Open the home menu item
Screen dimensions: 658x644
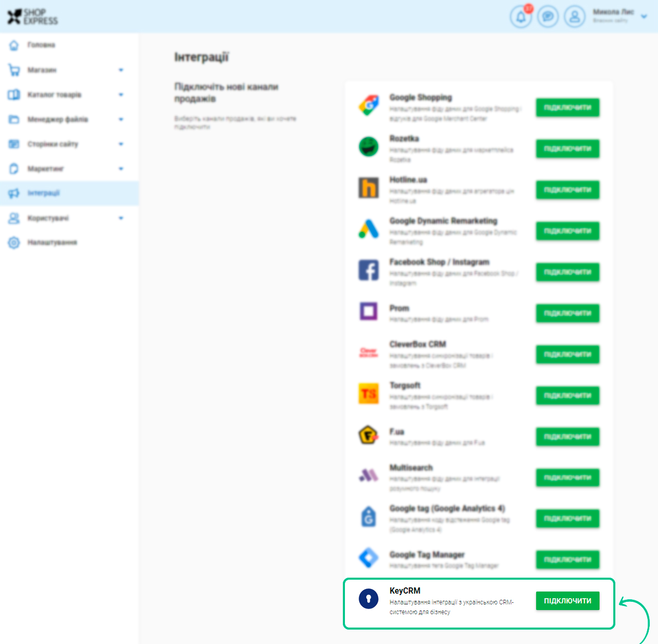point(69,45)
